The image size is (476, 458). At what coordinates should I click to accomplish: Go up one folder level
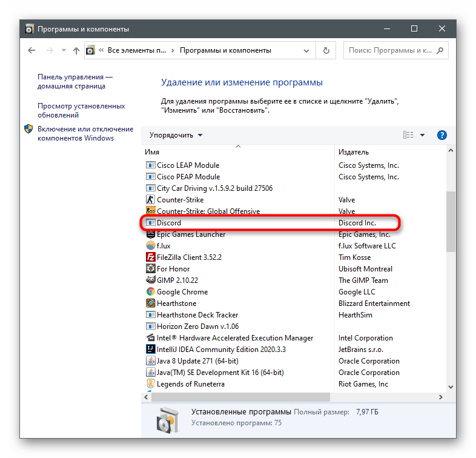coord(76,50)
